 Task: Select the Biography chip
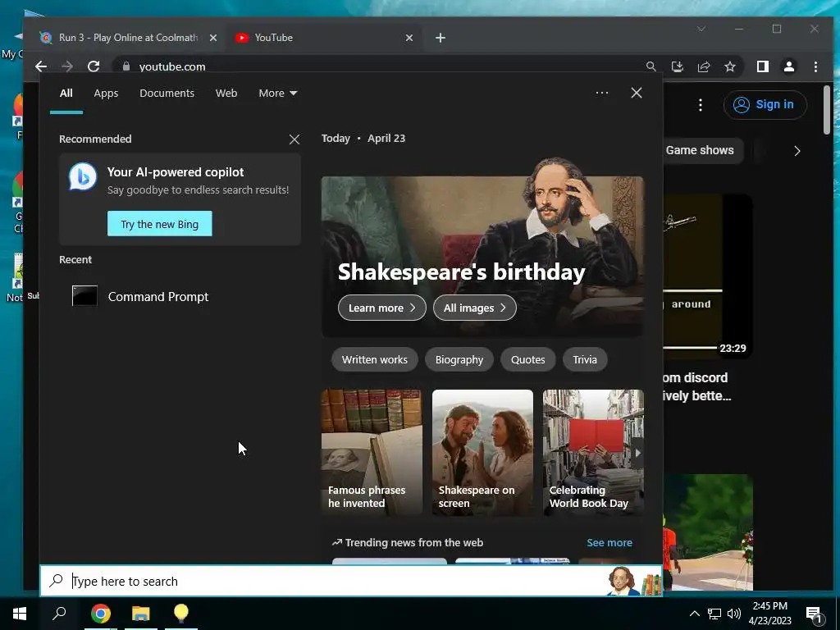pos(459,359)
